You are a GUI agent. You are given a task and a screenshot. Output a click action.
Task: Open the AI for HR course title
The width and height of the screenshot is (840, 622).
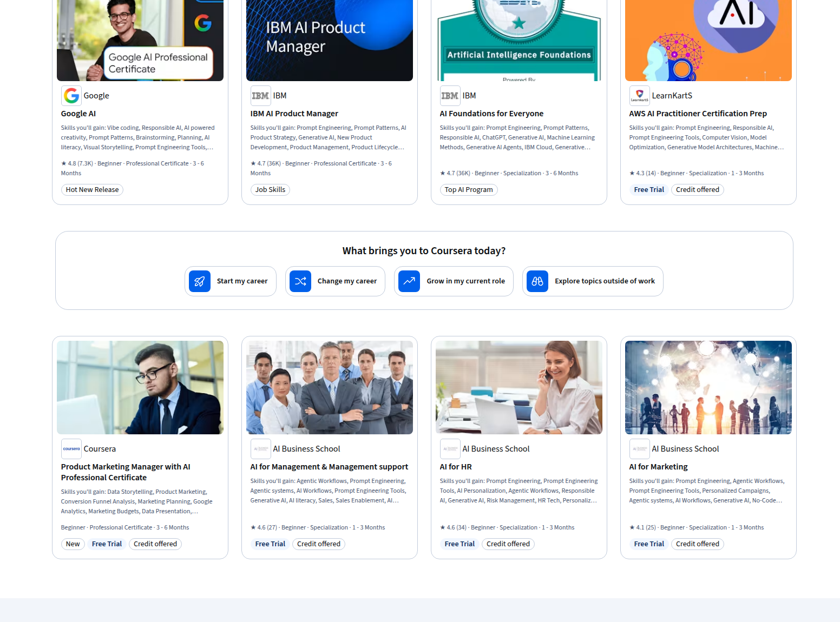point(456,467)
